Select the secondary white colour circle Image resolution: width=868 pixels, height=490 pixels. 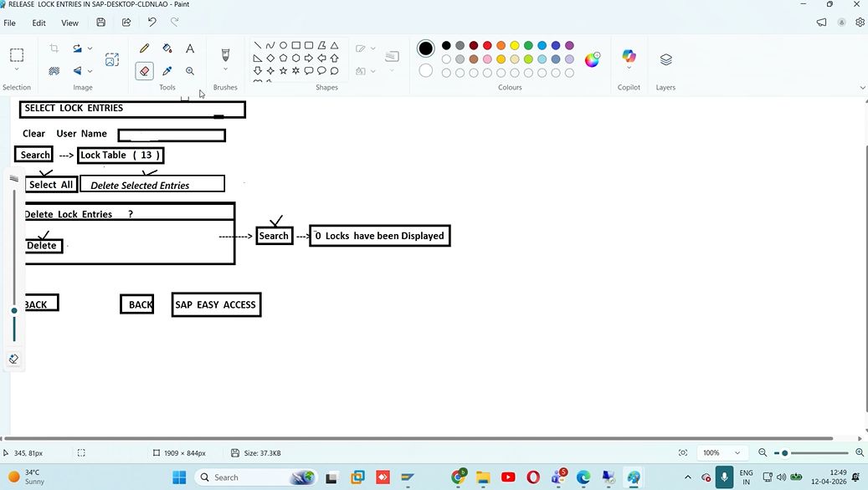(x=426, y=71)
